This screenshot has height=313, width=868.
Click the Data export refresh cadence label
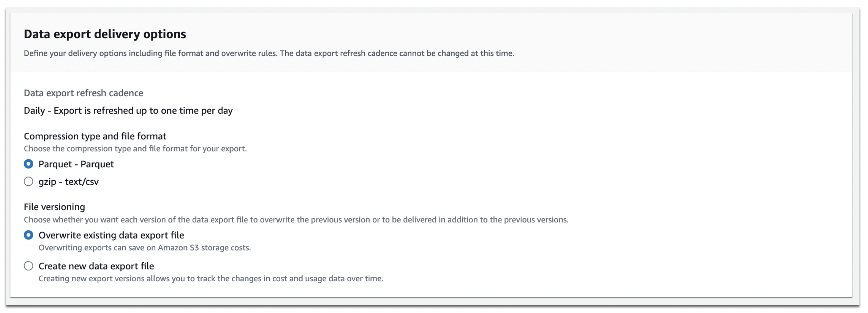coord(83,93)
